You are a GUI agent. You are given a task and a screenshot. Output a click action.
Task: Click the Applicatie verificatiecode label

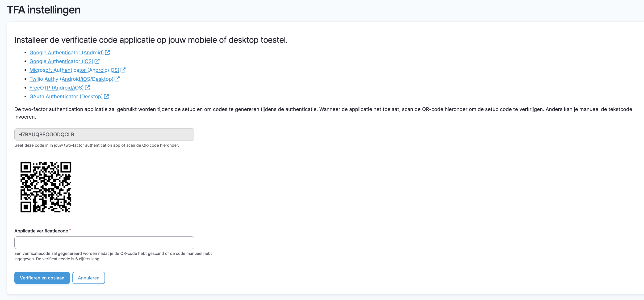click(x=41, y=231)
